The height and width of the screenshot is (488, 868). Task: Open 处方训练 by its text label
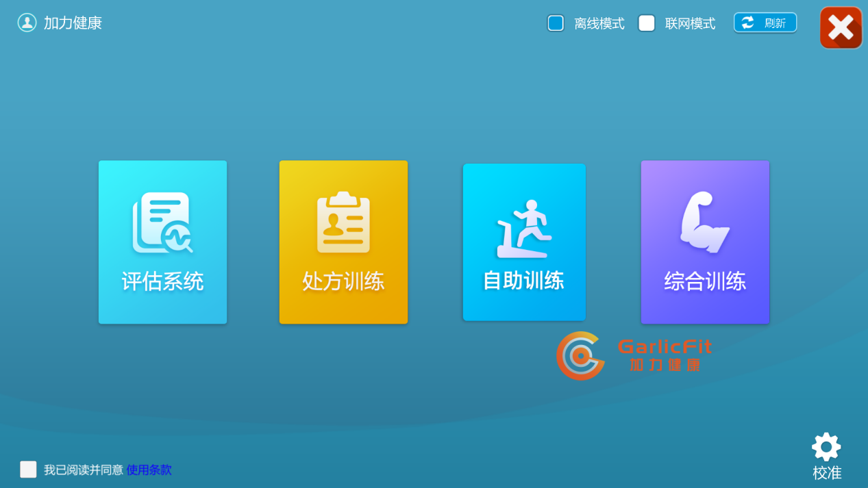[x=343, y=281]
